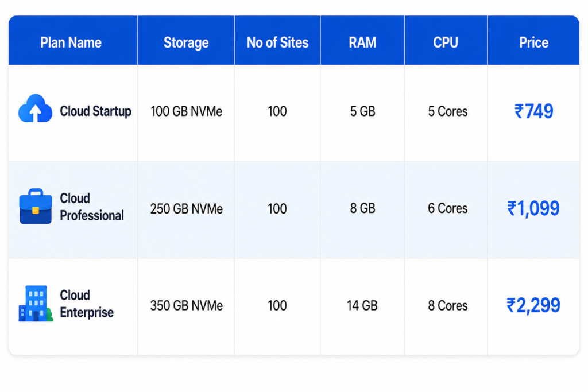Click the Cloud Professional plan name
Image resolution: width=588 pixels, height=392 pixels.
92,207
